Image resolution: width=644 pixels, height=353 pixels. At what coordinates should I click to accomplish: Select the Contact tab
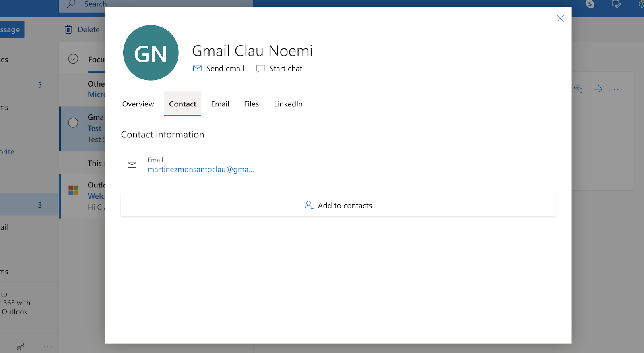183,104
